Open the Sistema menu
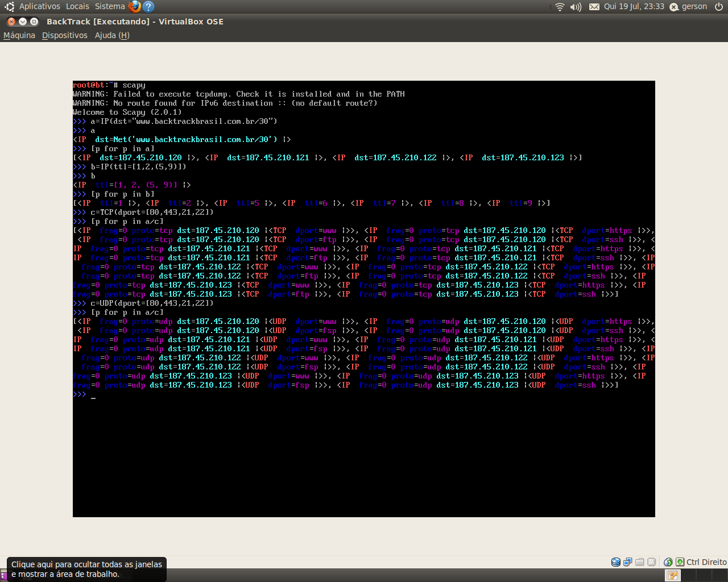This screenshot has width=728, height=582. click(x=110, y=6)
